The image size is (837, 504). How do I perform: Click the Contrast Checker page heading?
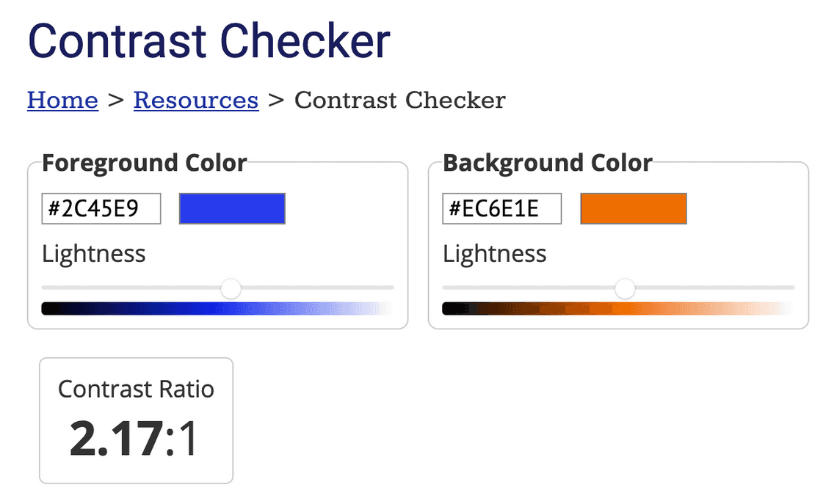tap(209, 41)
